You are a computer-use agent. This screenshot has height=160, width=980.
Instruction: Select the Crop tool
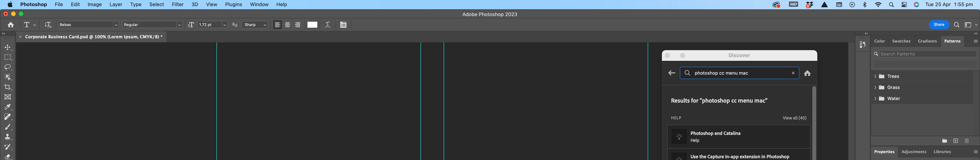(x=8, y=87)
